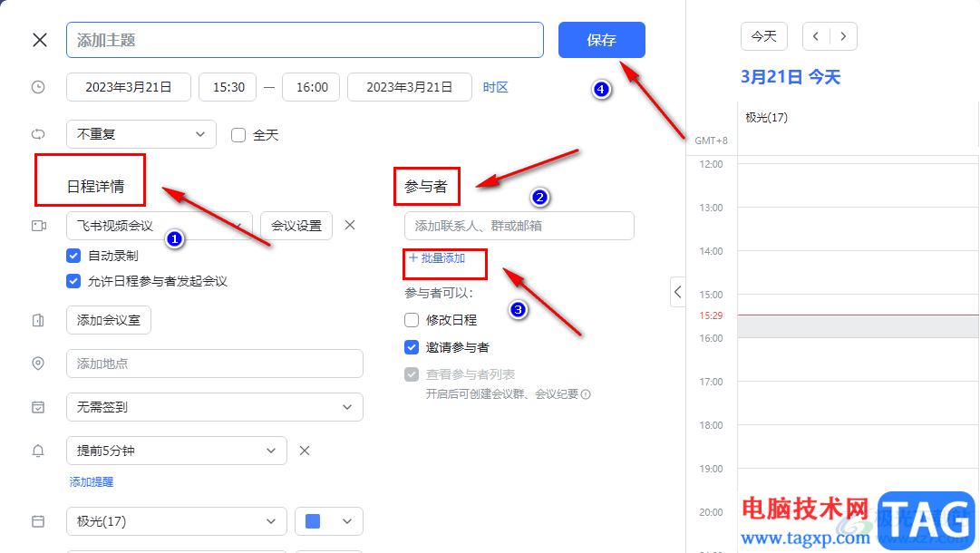This screenshot has height=553, width=980.
Task: Open the 时区 time zone link
Action: click(496, 87)
